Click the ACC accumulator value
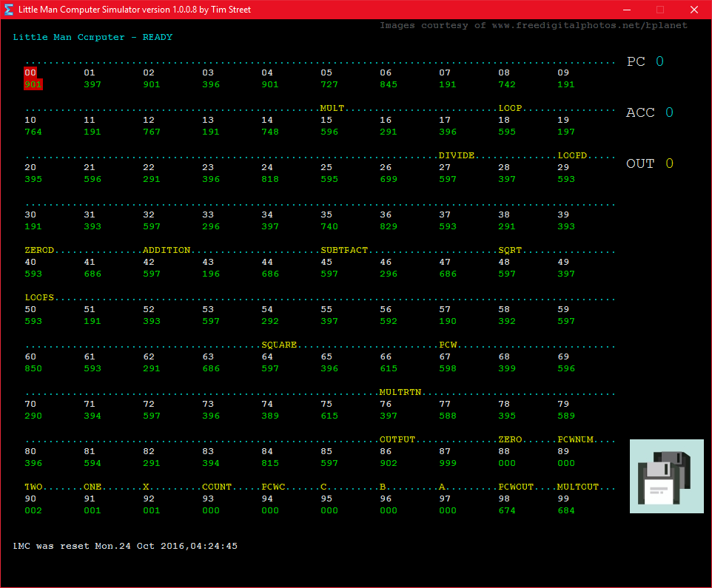 tap(669, 112)
